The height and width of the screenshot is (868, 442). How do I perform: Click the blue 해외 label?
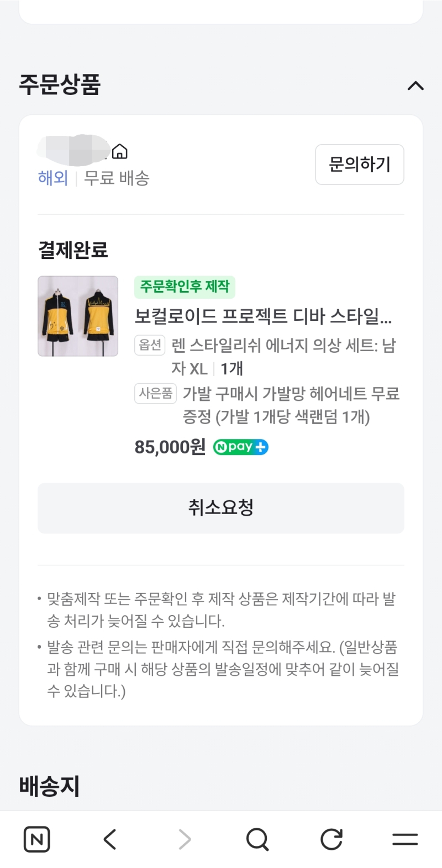pos(53,178)
